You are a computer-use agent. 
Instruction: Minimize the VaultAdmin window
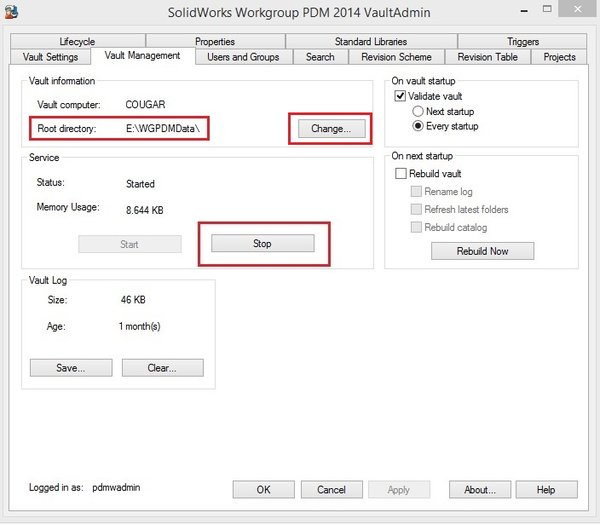coord(525,10)
